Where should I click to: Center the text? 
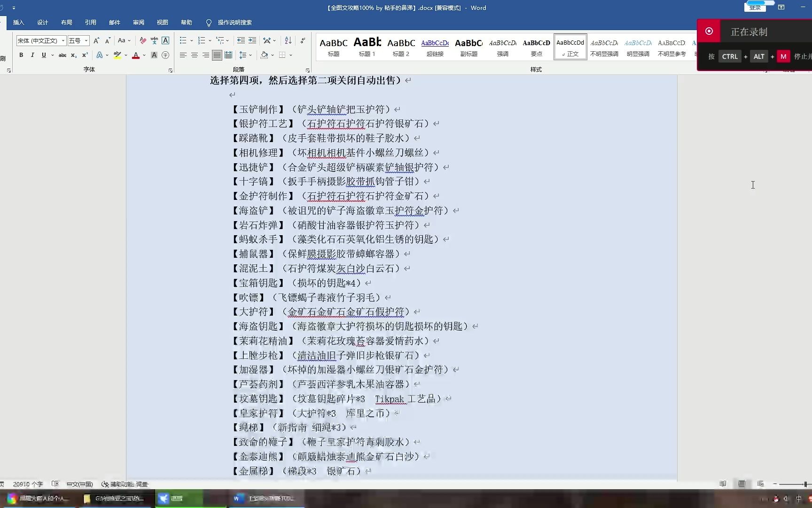tap(195, 55)
